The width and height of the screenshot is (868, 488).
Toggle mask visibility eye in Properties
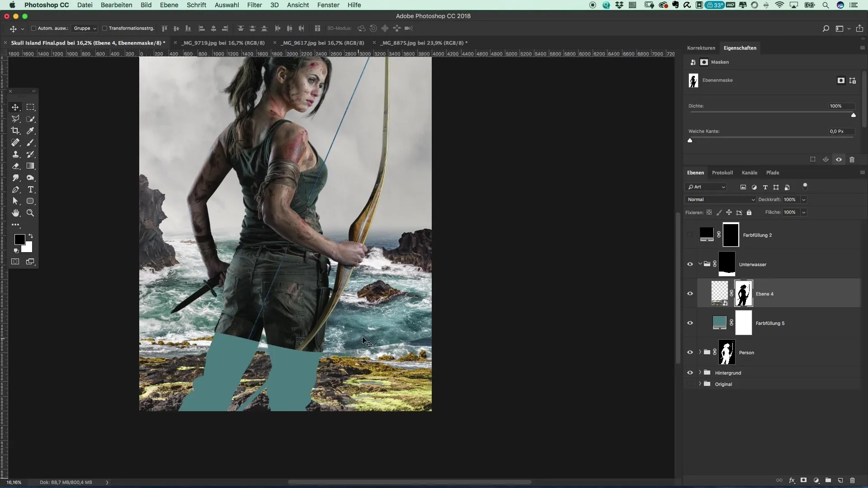coord(839,160)
